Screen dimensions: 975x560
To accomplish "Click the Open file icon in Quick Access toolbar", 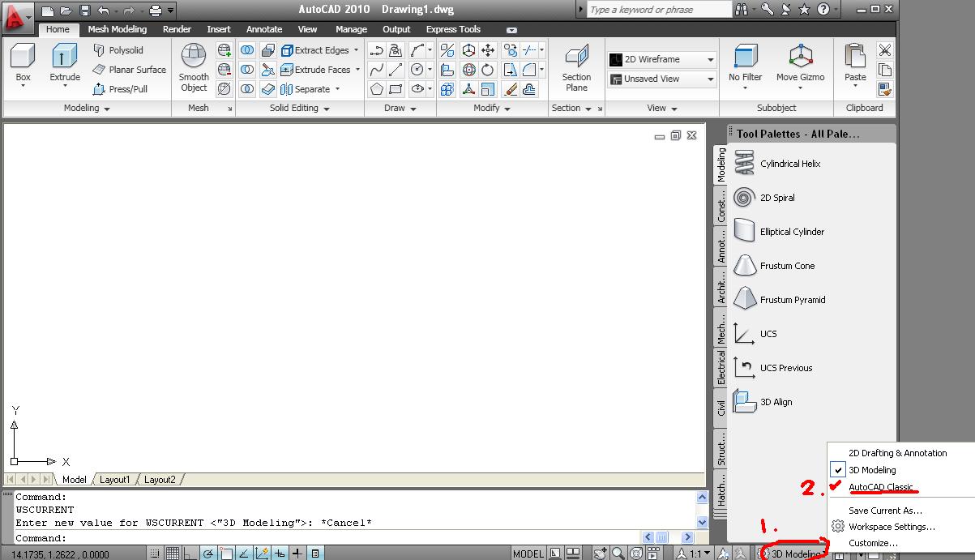I will pos(66,11).
